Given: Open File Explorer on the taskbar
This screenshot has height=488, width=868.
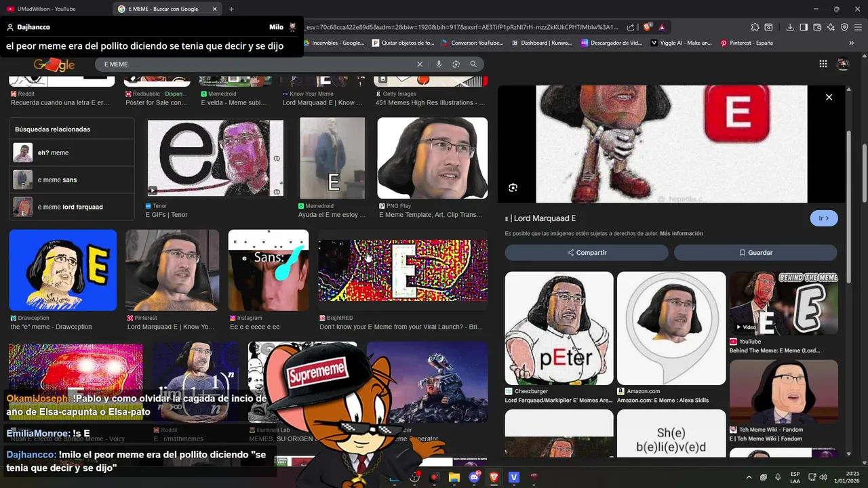Looking at the screenshot, I should coord(454,477).
